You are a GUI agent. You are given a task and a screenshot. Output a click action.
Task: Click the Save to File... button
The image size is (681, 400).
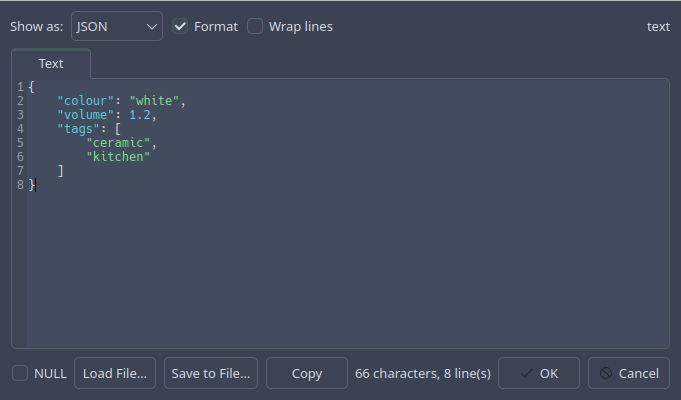click(211, 373)
